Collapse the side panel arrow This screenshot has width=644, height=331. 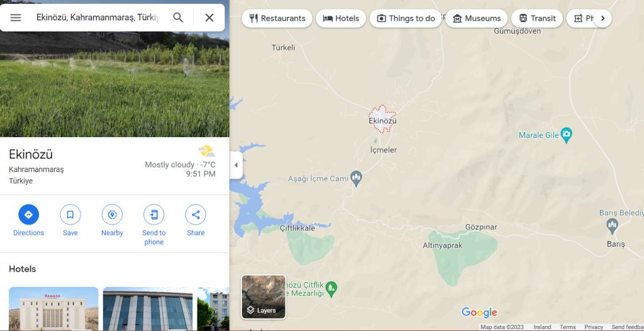236,165
